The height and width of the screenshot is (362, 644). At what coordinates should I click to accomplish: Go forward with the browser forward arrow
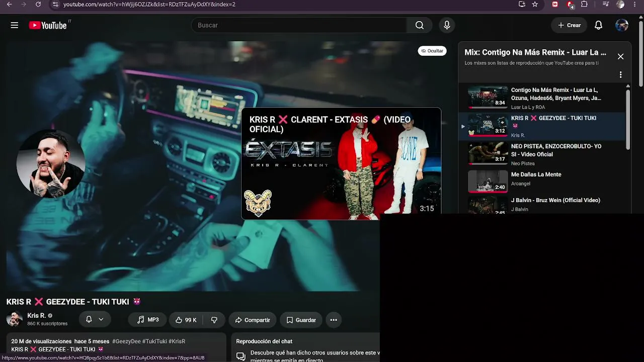click(x=24, y=5)
